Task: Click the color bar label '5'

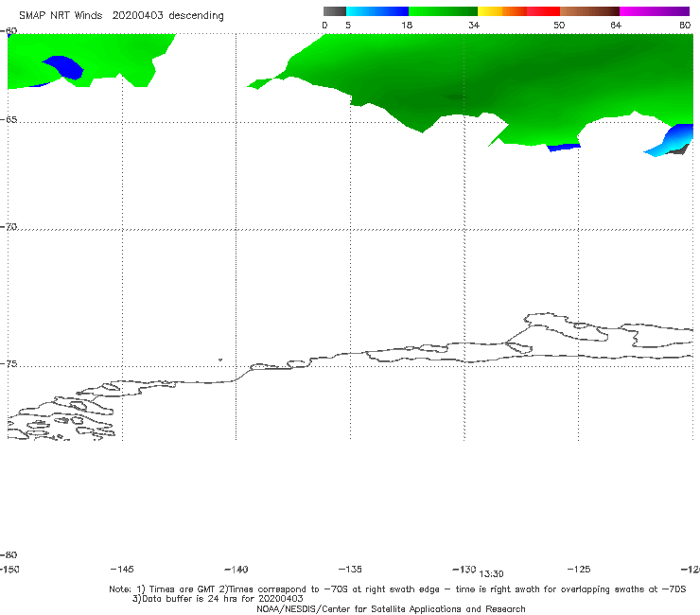Action: point(348,26)
